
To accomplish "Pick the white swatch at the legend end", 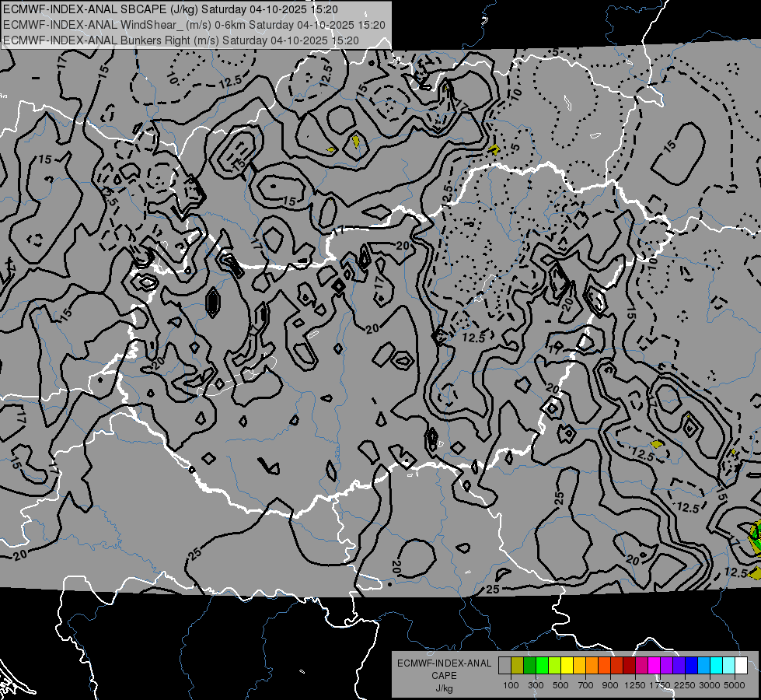I will 741,666.
